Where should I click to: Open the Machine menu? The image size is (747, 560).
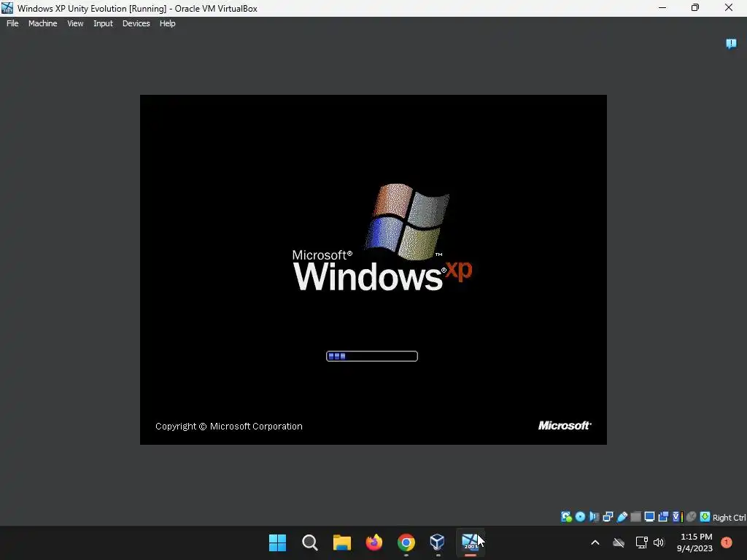tap(42, 23)
